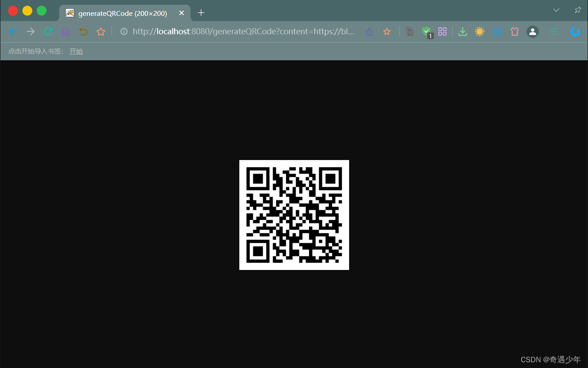Close the generateQRCode tab
The height and width of the screenshot is (368, 588).
coord(181,13)
